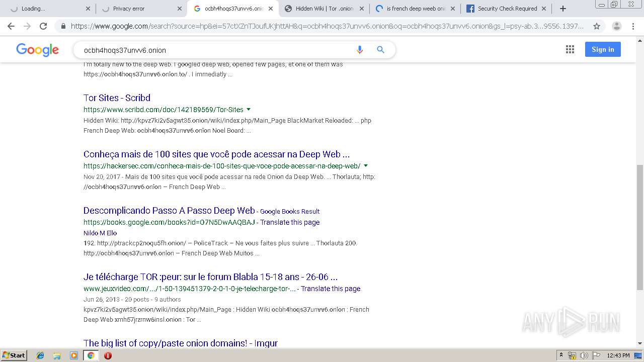Click the browser Back arrow
Image resolution: width=644 pixels, height=362 pixels.
coord(11,26)
